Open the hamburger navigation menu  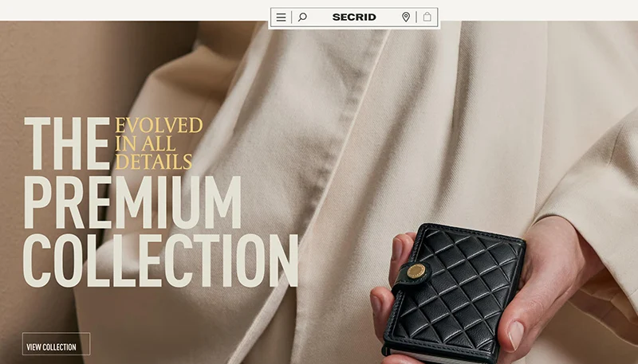282,18
